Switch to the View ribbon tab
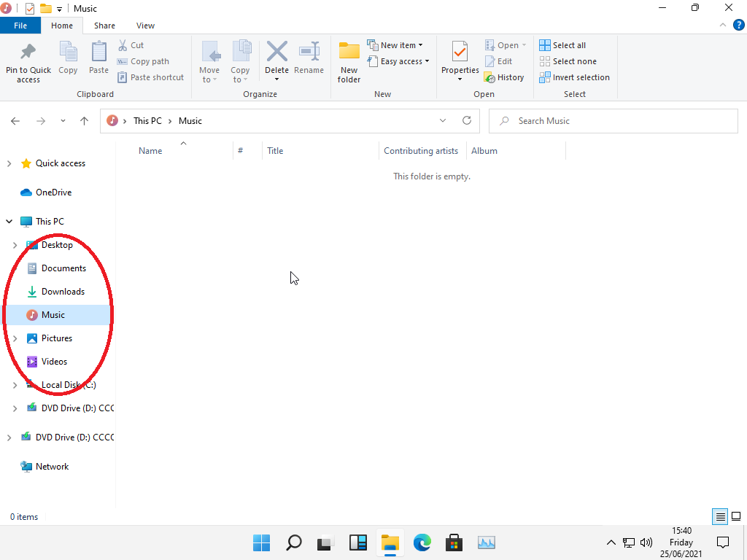Viewport: 747px width, 560px height. [x=145, y=26]
